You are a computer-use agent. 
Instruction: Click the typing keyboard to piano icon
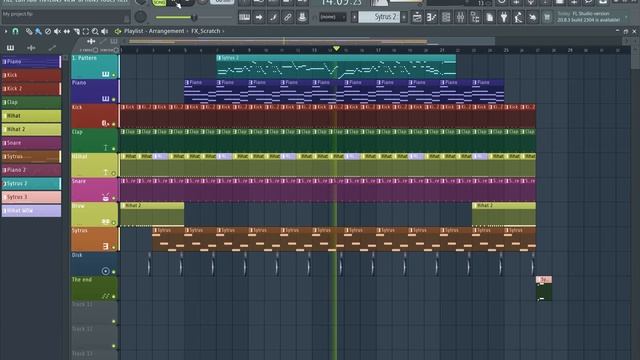244,17
